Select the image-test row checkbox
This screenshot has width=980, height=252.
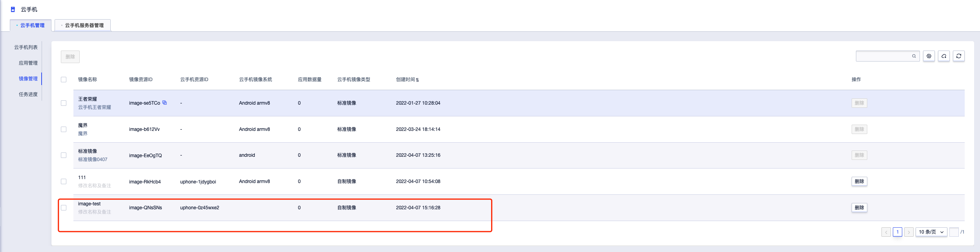click(64, 208)
